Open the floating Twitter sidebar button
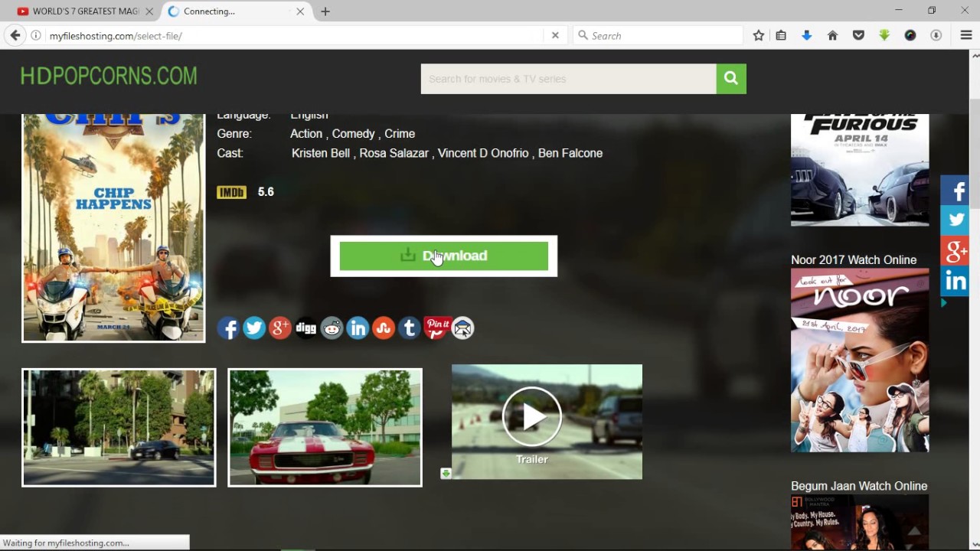980x551 pixels. pyautogui.click(x=955, y=220)
